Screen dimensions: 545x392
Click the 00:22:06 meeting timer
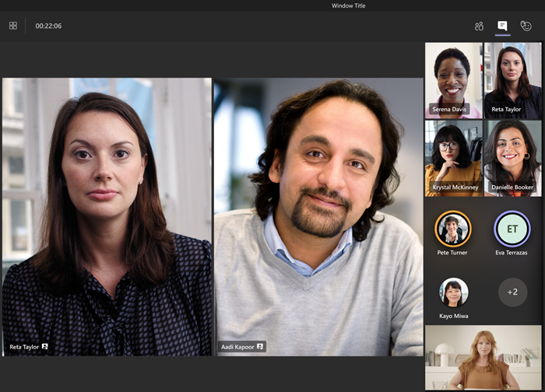tap(48, 26)
